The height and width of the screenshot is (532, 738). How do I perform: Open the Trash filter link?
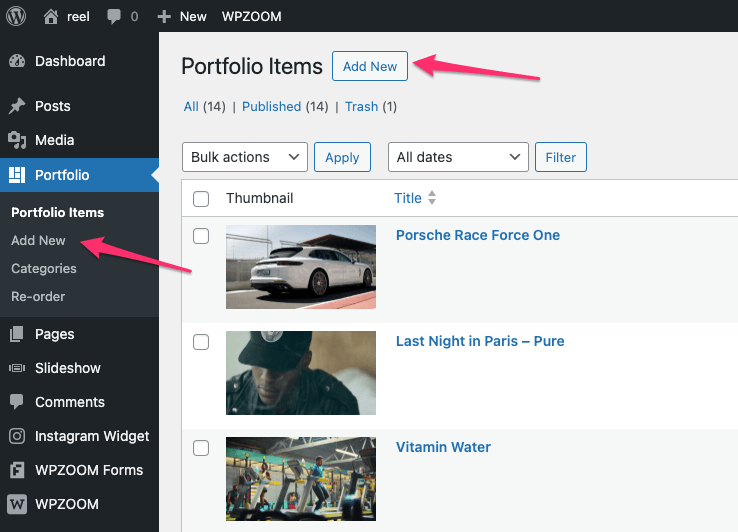pos(361,107)
